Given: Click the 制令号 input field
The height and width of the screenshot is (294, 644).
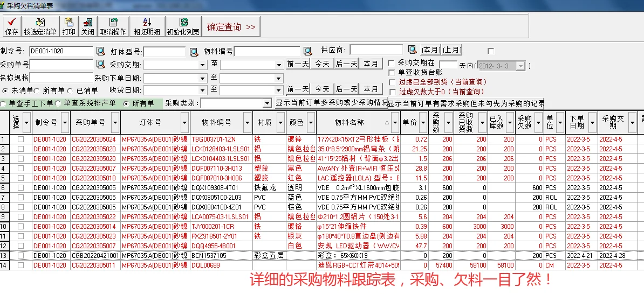Looking at the screenshot, I should click(x=61, y=51).
